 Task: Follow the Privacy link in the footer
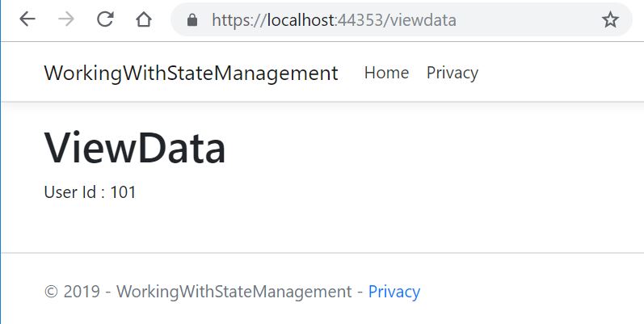point(394,292)
